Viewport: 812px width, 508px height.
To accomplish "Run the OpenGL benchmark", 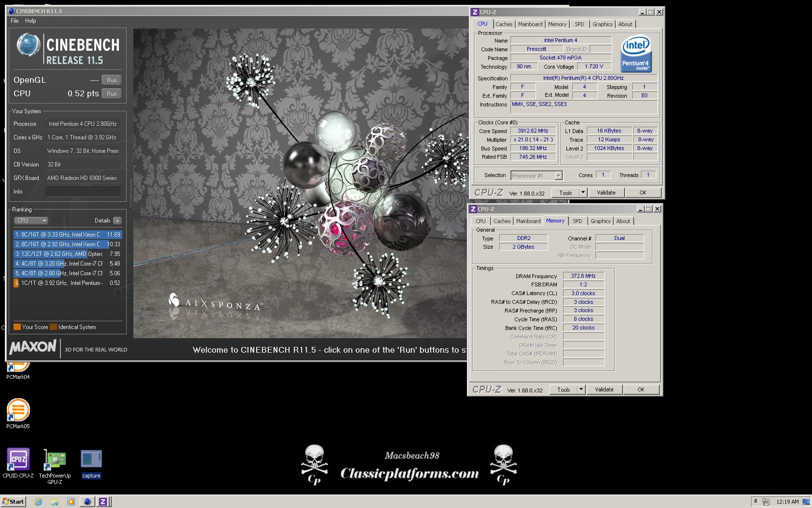I will (112, 80).
